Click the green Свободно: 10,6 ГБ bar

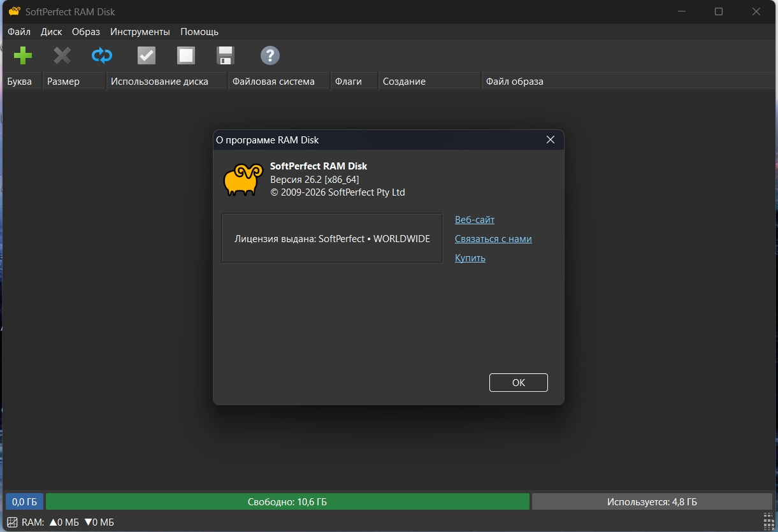tap(287, 501)
